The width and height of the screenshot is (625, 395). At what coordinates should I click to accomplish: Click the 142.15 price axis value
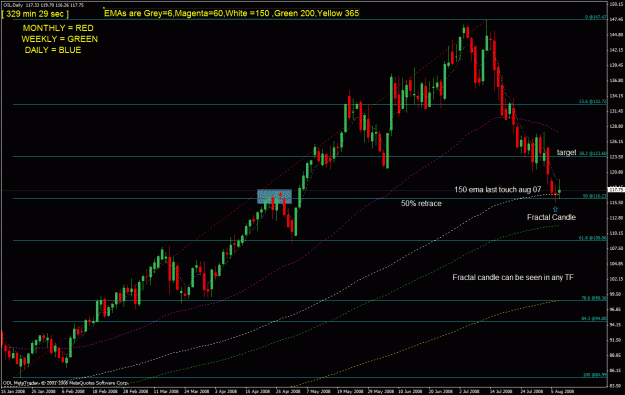[x=616, y=50]
